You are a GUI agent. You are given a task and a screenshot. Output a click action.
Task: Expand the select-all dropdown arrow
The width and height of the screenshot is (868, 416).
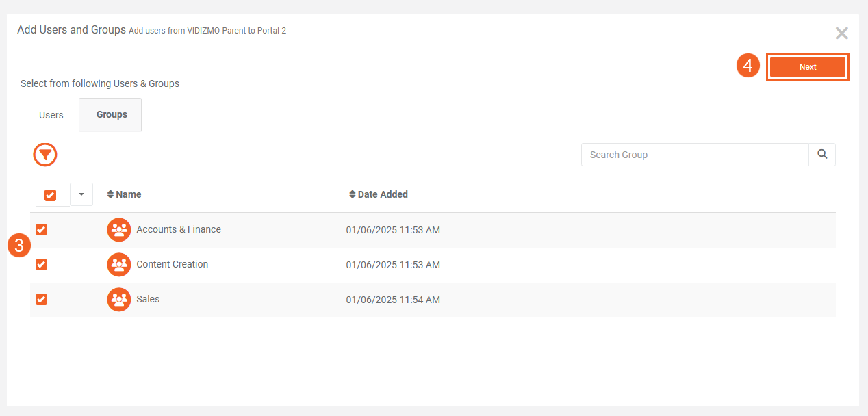tap(81, 195)
